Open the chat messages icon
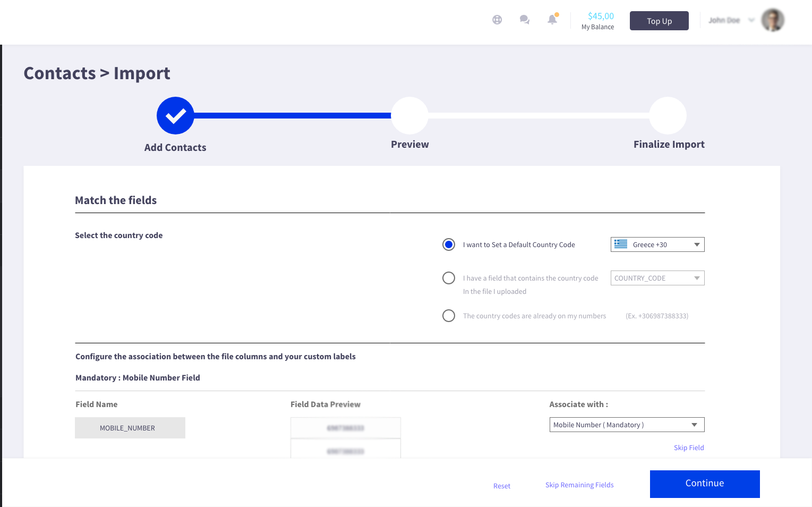 [525, 20]
